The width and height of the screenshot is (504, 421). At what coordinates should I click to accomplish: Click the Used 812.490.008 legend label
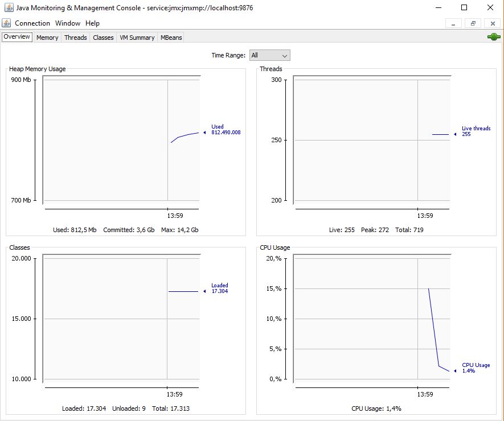[226, 129]
